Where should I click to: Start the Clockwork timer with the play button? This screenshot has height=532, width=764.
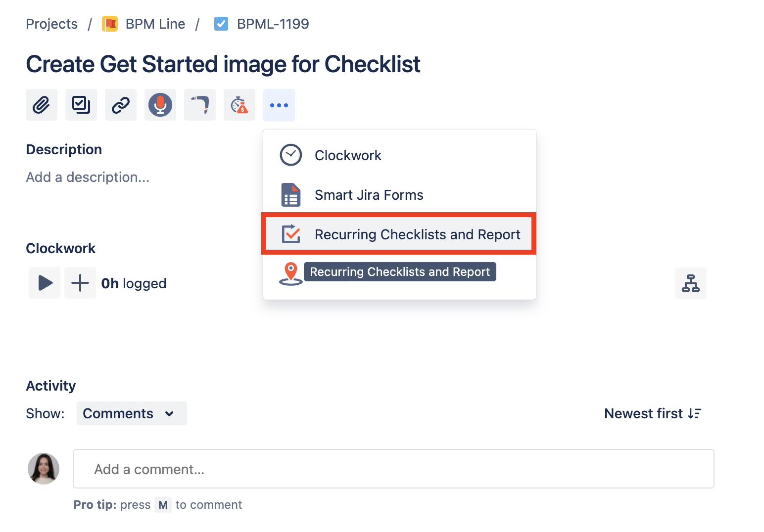[x=44, y=283]
